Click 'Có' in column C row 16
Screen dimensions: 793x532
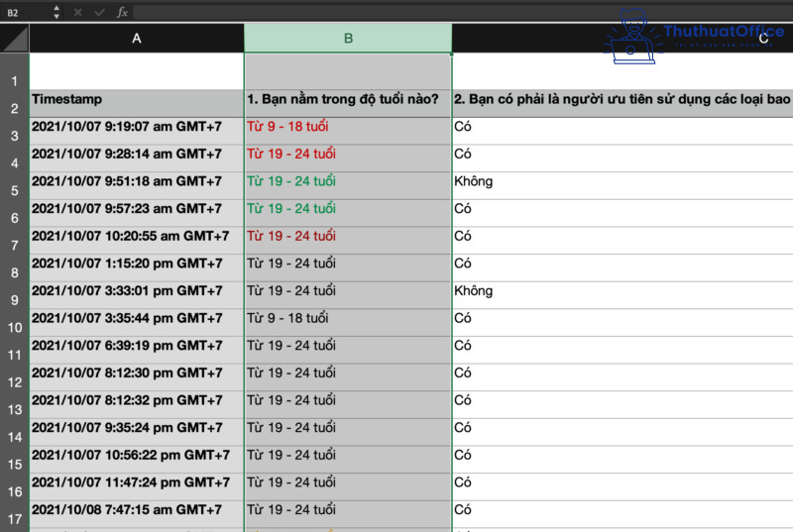[623, 486]
